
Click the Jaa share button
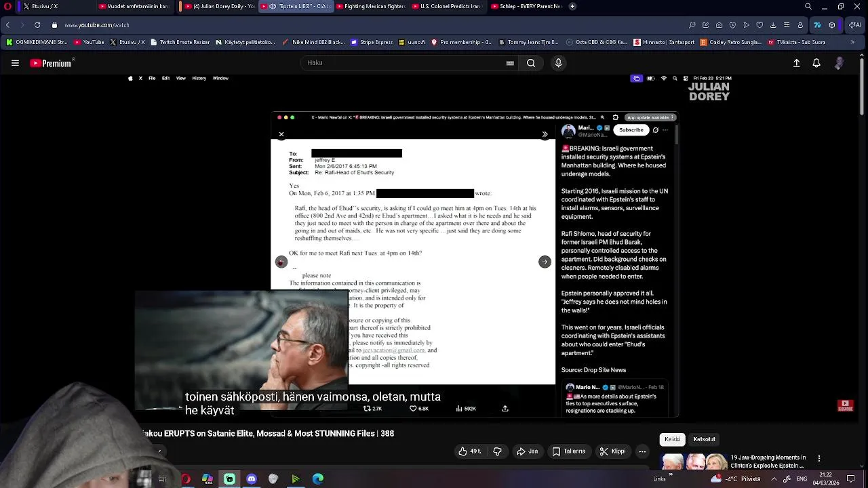[x=527, y=451]
